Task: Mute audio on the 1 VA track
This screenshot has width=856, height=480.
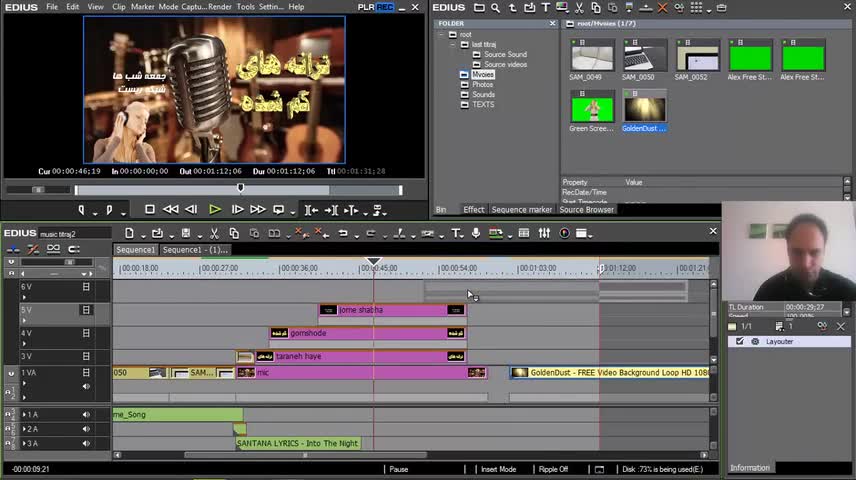Action: (86, 386)
